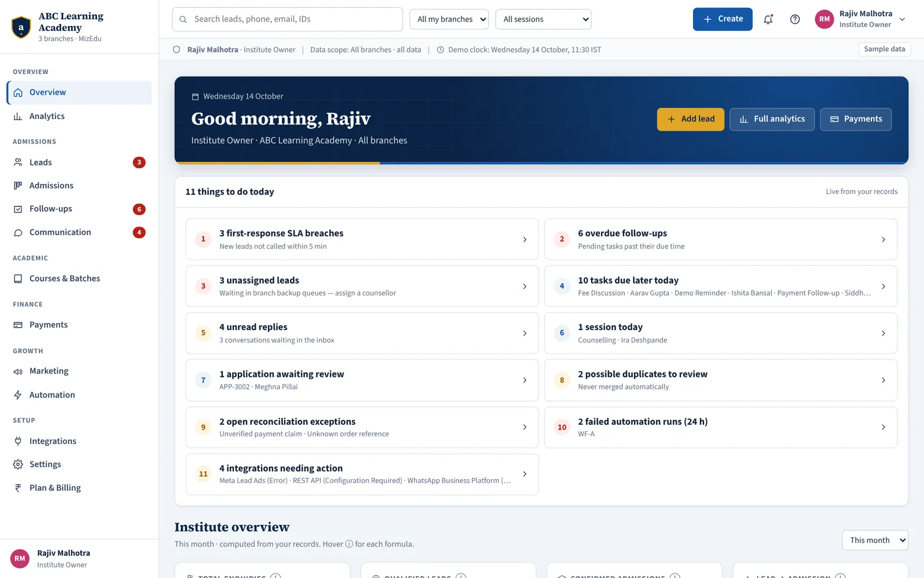Click the Leads people icon in sidebar
Viewport: 924px width, 578px height.
pyautogui.click(x=18, y=162)
